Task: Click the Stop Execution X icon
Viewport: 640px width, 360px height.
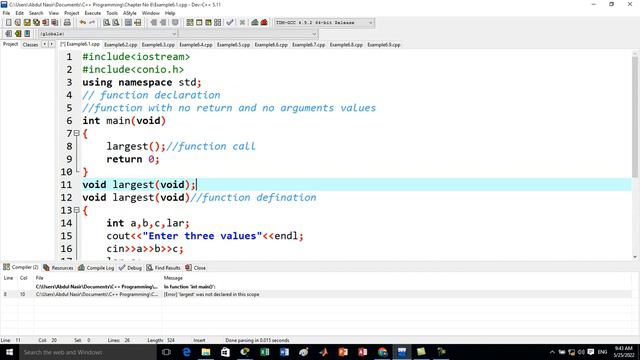Action: [x=242, y=22]
